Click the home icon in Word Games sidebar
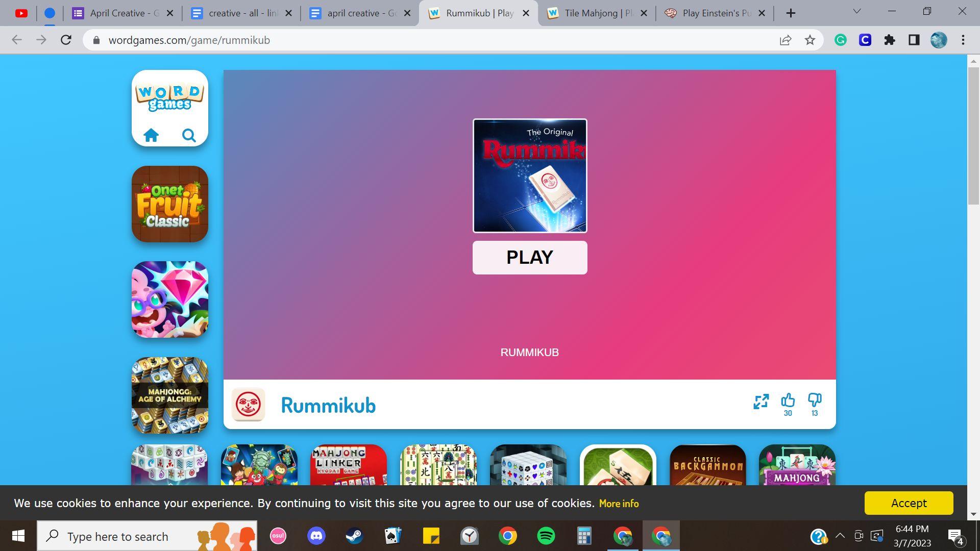 [x=151, y=135]
